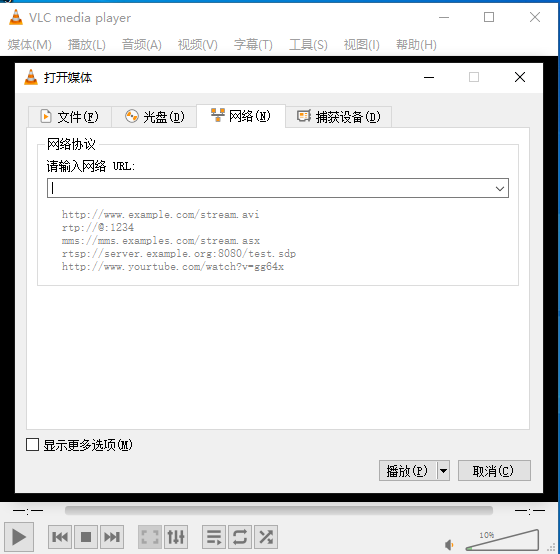Show the playlist icon
The image size is (560, 554).
pyautogui.click(x=214, y=536)
